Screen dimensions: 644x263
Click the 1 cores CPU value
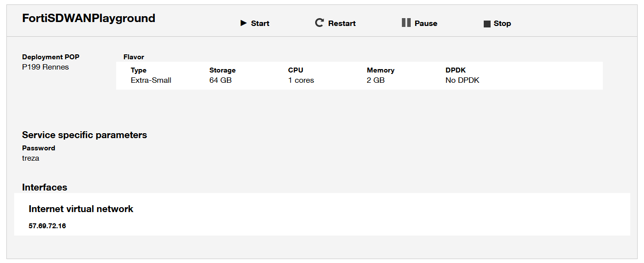(301, 80)
